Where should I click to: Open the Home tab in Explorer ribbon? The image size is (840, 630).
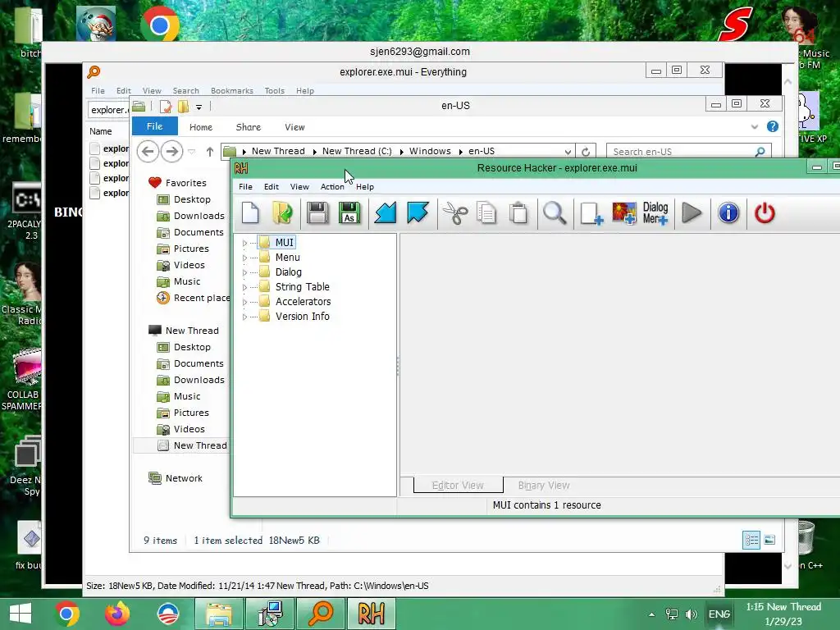[x=201, y=127]
